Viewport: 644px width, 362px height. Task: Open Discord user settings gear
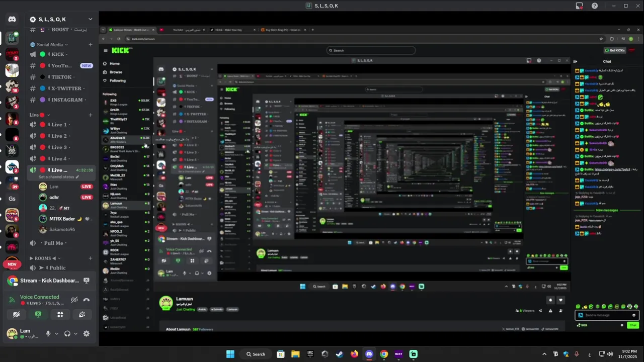pos(87,333)
